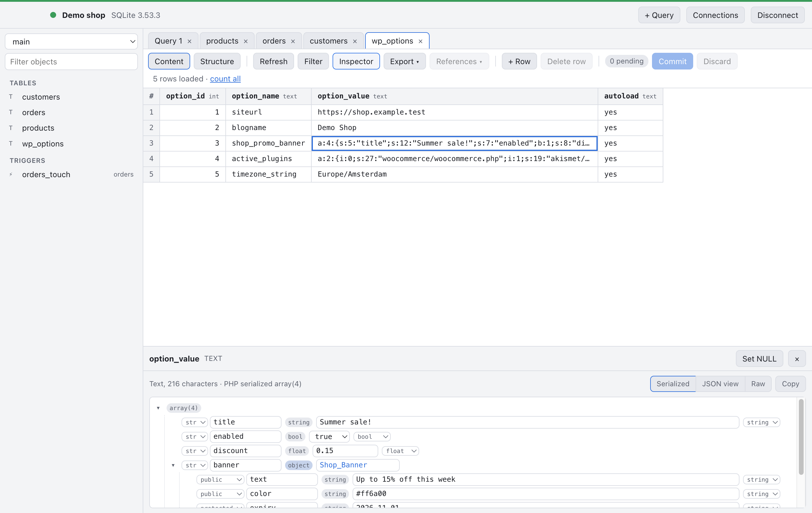Show the Structure view
The height and width of the screenshot is (513, 812).
point(217,61)
